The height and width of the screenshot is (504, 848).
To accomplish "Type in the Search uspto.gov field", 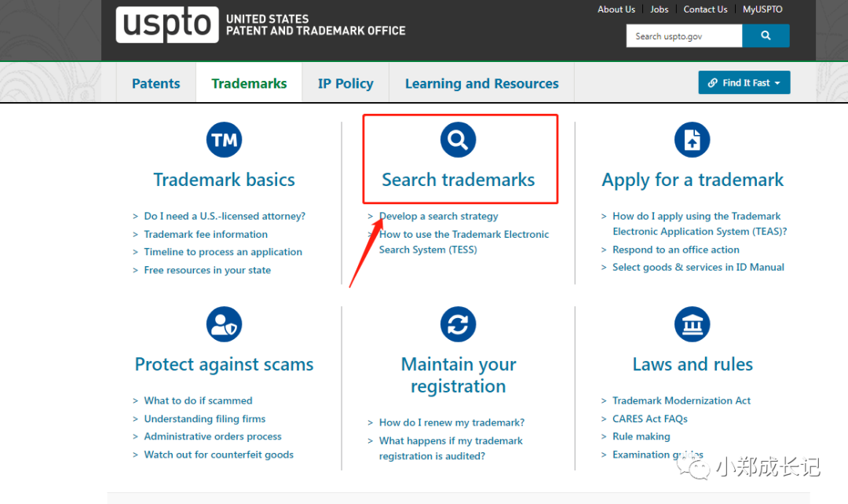I will tap(683, 36).
